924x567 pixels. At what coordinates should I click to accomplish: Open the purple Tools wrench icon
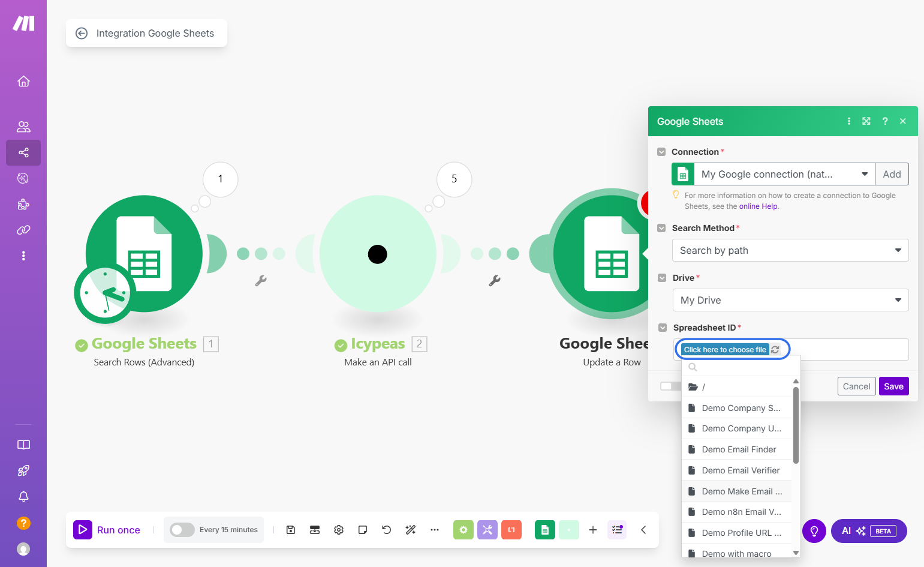(487, 530)
